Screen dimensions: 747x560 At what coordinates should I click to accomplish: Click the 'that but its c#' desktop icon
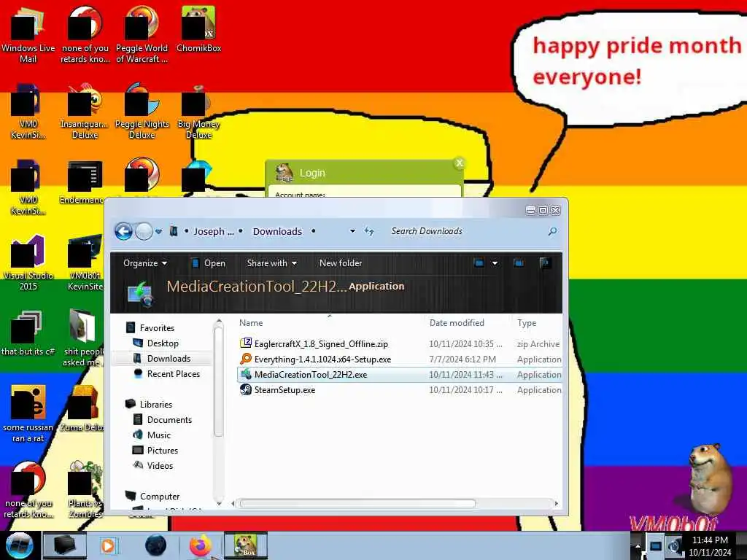pyautogui.click(x=28, y=332)
